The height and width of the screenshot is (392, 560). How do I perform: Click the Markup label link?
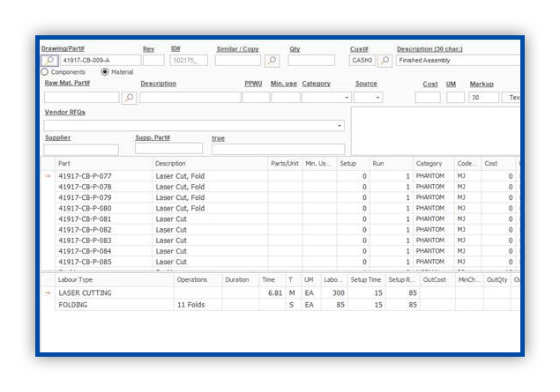[x=482, y=84]
